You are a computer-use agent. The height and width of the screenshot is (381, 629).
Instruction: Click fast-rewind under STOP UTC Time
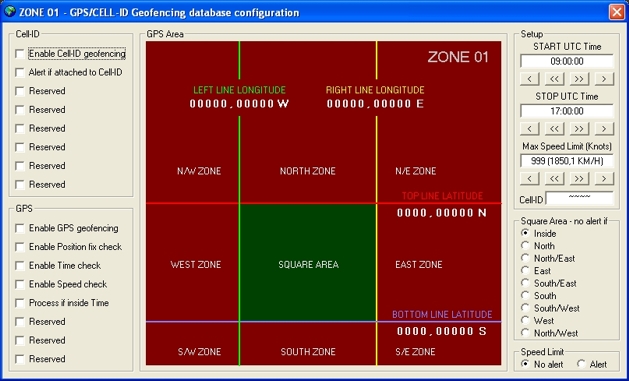click(x=554, y=129)
